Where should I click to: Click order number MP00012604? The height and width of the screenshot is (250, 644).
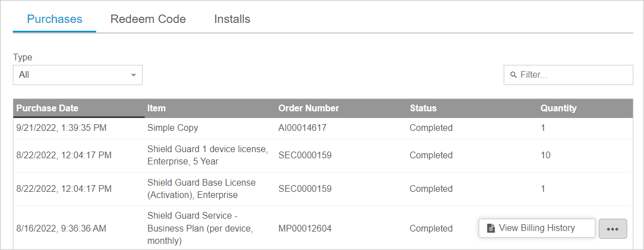point(305,228)
